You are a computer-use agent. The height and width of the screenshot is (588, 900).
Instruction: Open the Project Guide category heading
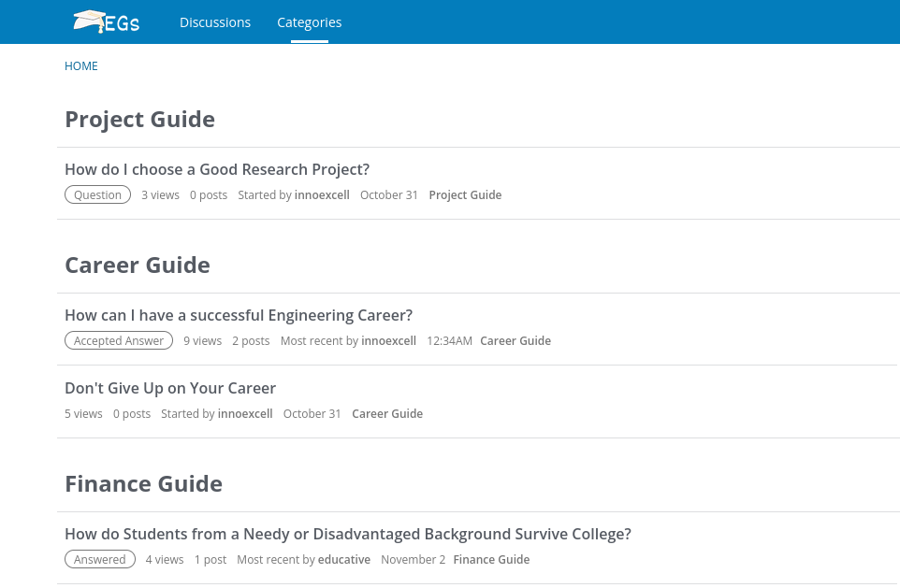[x=139, y=119]
